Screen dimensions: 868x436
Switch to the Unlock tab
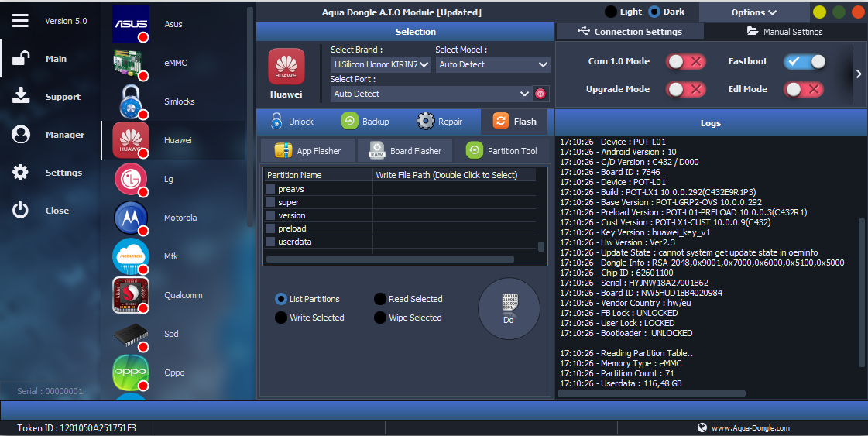tap(291, 122)
